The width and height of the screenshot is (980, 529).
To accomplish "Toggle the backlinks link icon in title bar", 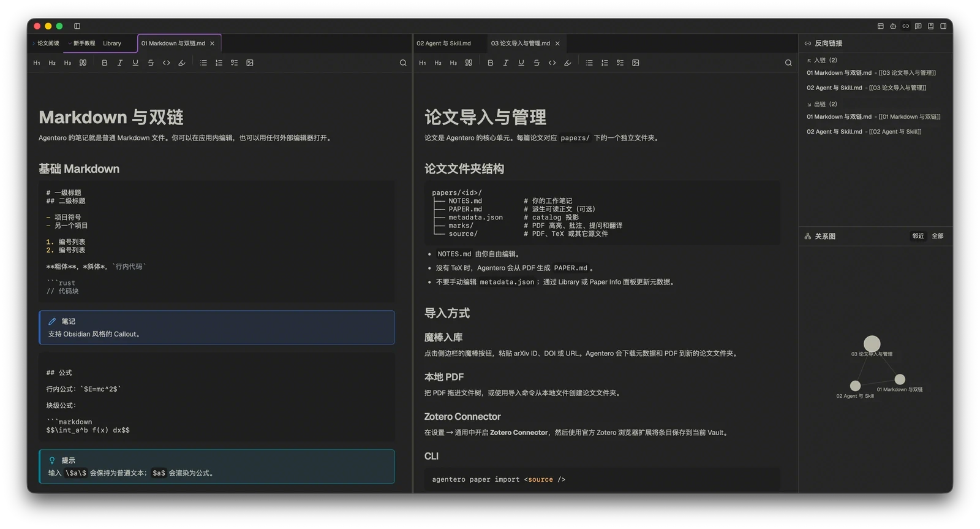I will tap(906, 26).
